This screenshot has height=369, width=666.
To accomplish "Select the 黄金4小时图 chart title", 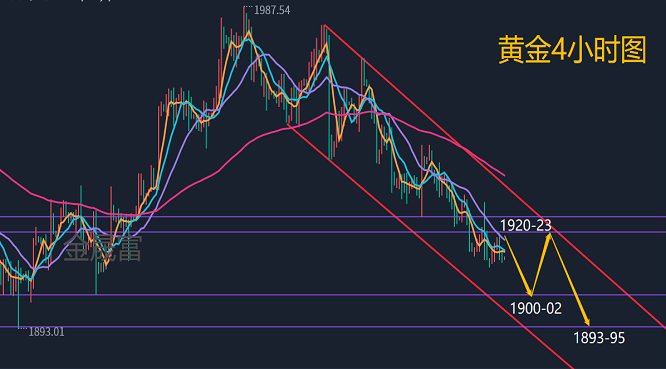I will (572, 50).
